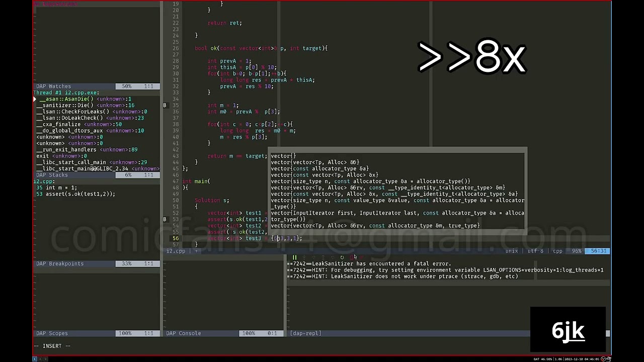
Task: Click 'cpp' filetype in status line
Action: tap(557, 251)
